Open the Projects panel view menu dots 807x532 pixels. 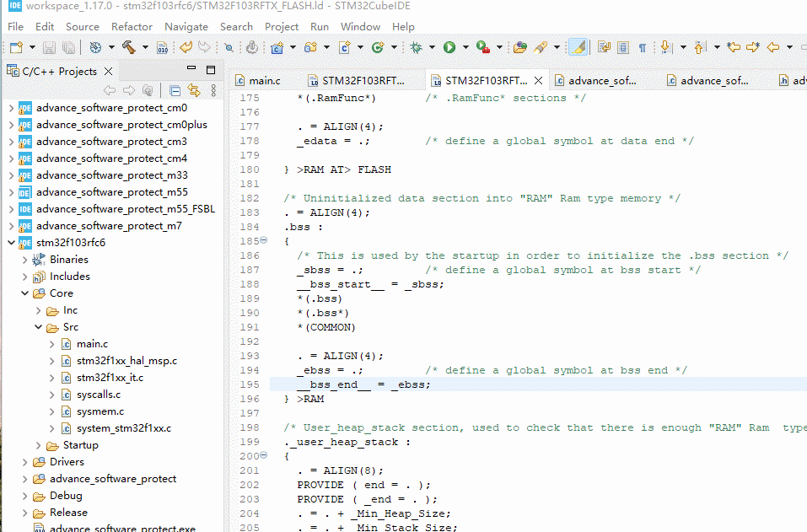tap(213, 91)
